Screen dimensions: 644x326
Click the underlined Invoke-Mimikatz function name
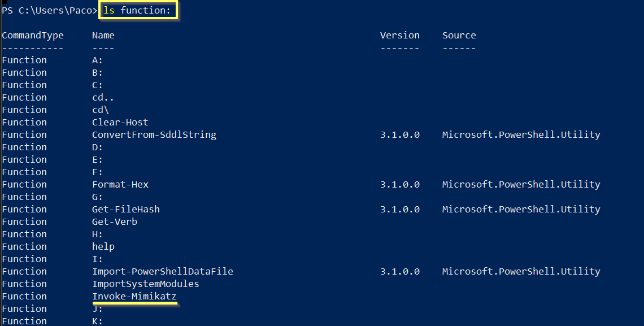[134, 296]
